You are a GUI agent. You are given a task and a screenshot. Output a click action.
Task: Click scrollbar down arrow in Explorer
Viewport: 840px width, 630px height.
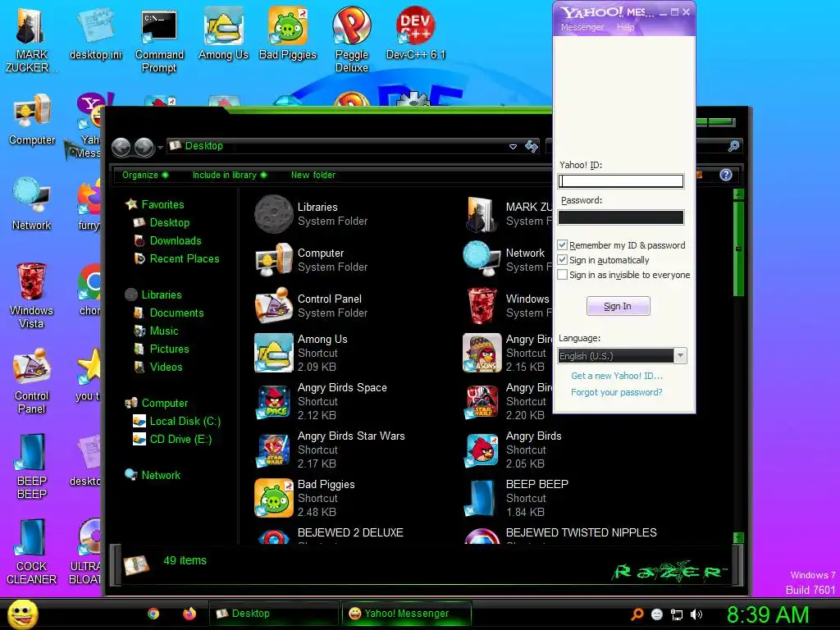[738, 536]
